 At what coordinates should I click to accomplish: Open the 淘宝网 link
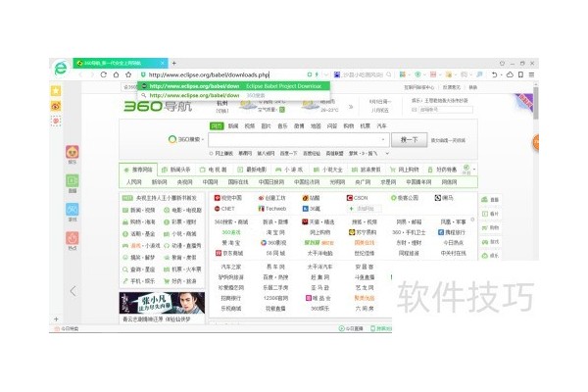275,232
